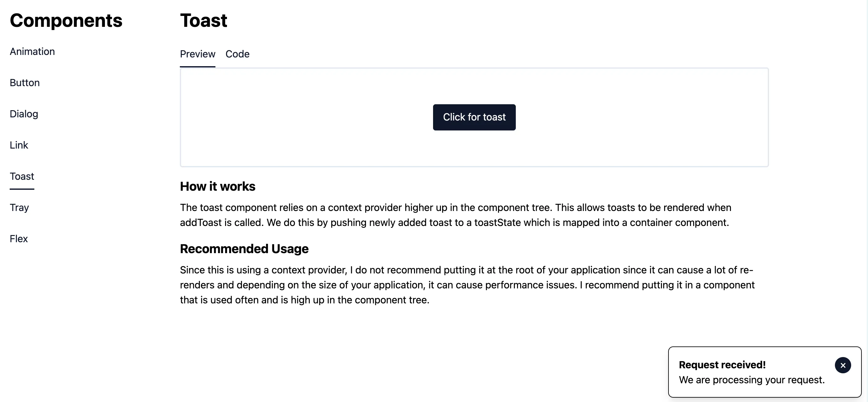This screenshot has height=402, width=868.
Task: Click the Components heading in sidebar
Action: (66, 20)
